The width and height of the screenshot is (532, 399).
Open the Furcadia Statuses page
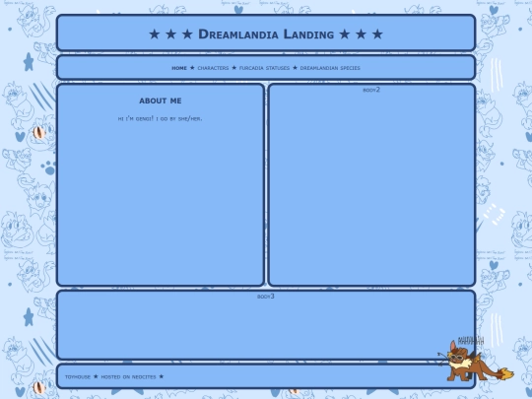[264, 68]
